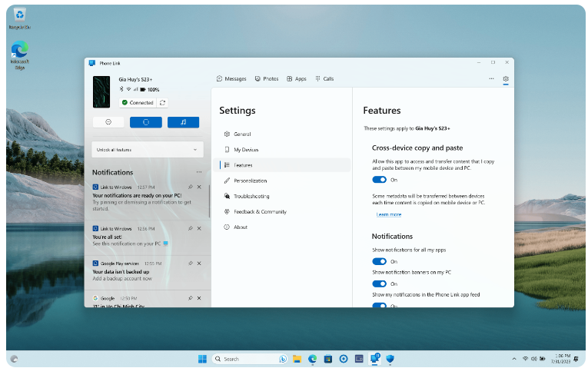
Task: Open notifications more options ellipsis
Action: pyautogui.click(x=199, y=172)
